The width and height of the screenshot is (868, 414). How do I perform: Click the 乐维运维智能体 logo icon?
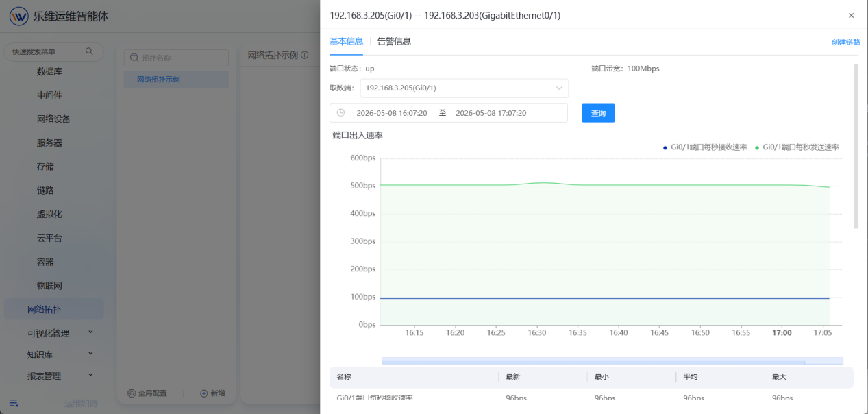coord(18,16)
